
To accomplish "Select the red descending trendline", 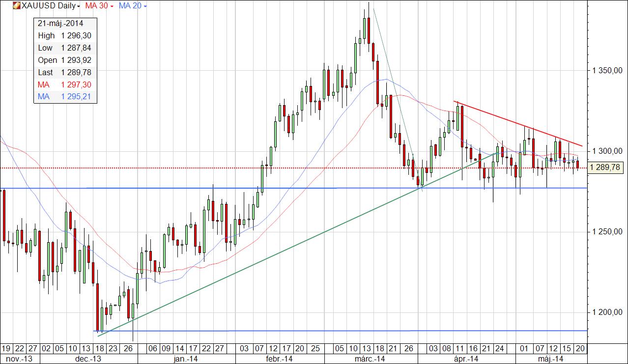I will (x=518, y=124).
